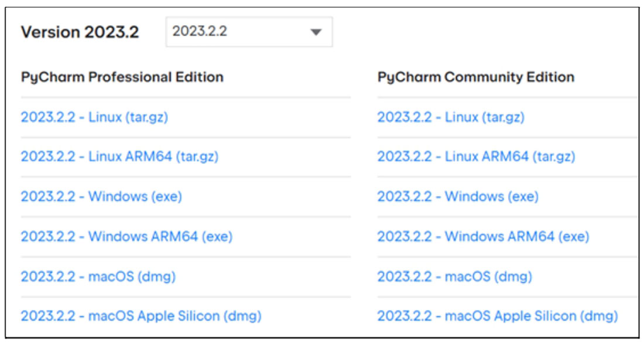The height and width of the screenshot is (345, 644).
Task: Open the 2023.2.2 version dropdown
Action: click(x=249, y=32)
